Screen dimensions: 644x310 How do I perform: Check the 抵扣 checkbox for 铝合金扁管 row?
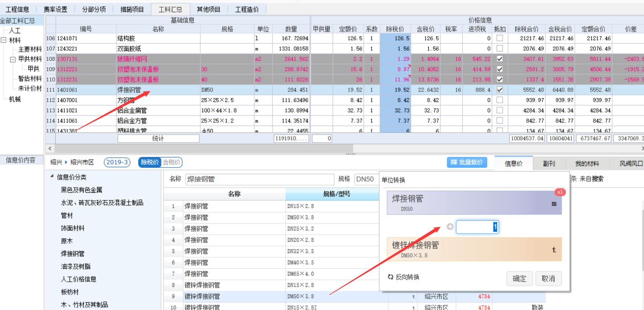click(499, 110)
